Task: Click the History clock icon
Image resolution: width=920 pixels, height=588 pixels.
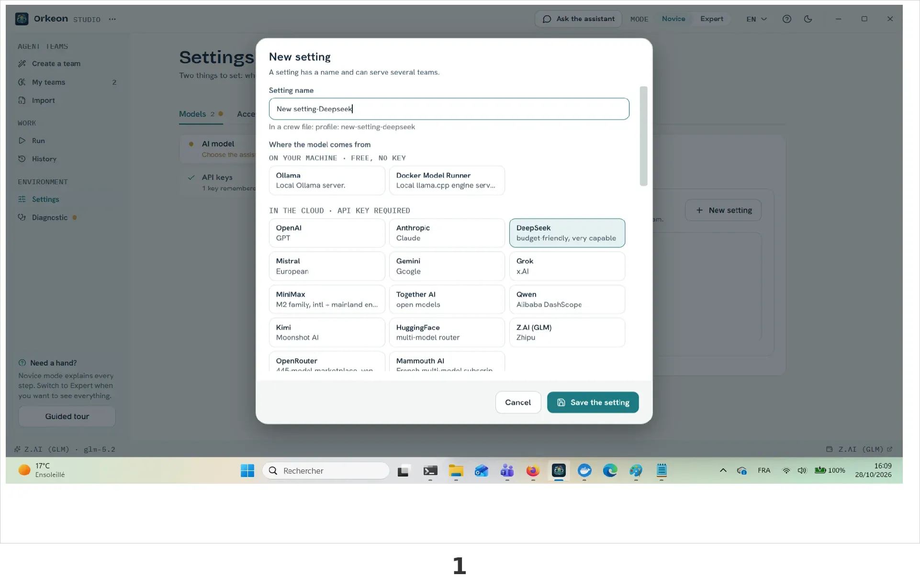Action: pos(22,159)
